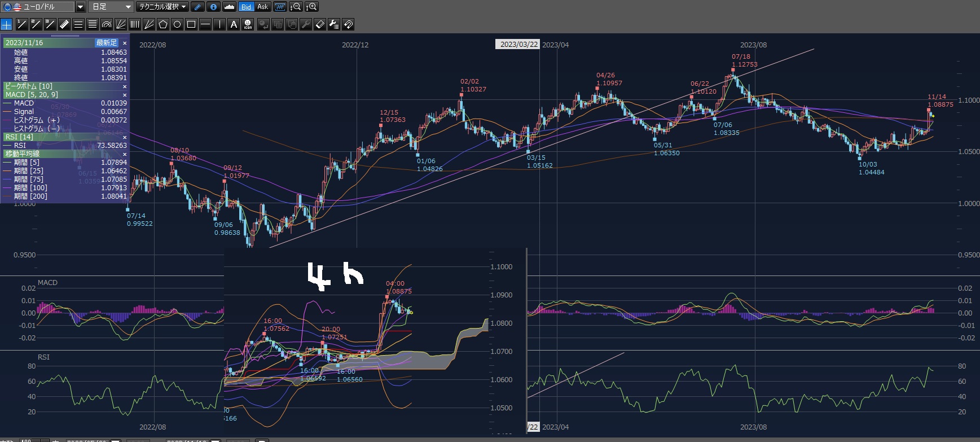Open the ユーロ/ドル currency pair dropdown
980x442 pixels.
point(80,7)
